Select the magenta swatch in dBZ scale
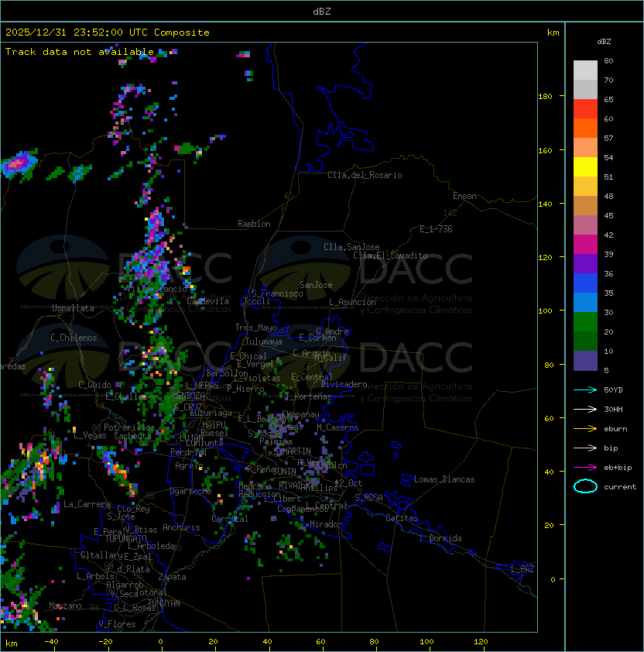This screenshot has height=652, width=644. click(x=585, y=245)
